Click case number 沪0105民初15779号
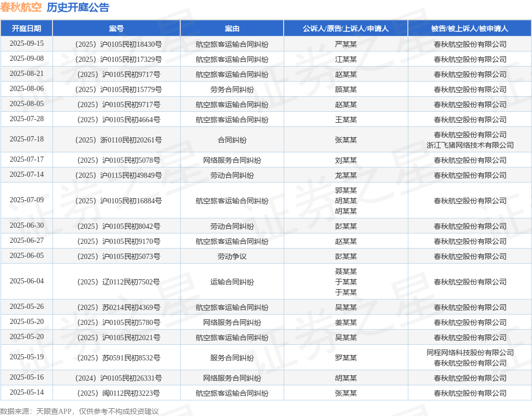The width and height of the screenshot is (532, 416). point(119,89)
